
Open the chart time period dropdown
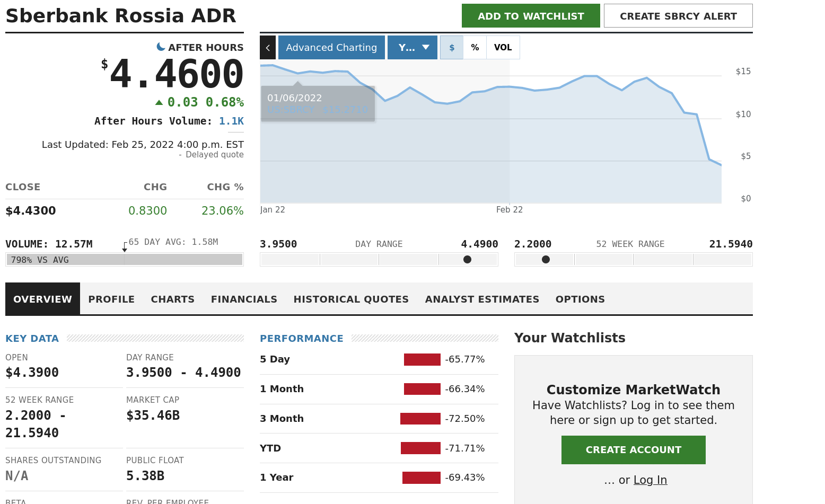tap(412, 48)
